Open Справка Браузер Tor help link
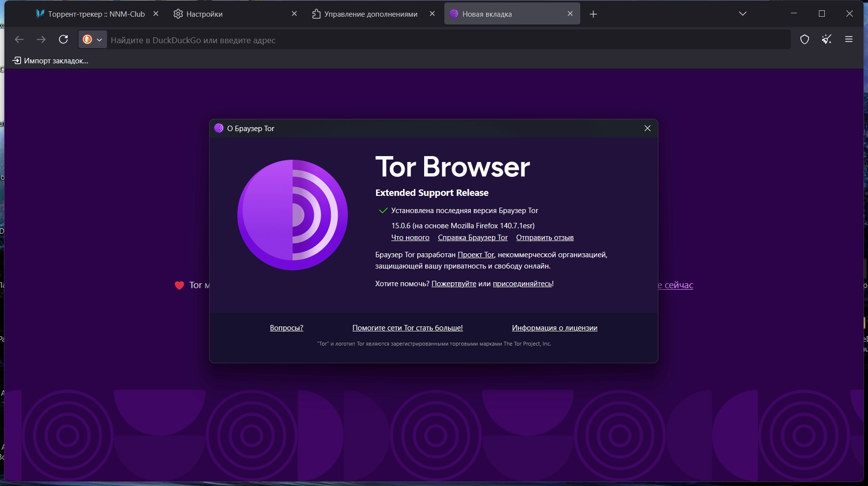The image size is (868, 486). tap(473, 238)
